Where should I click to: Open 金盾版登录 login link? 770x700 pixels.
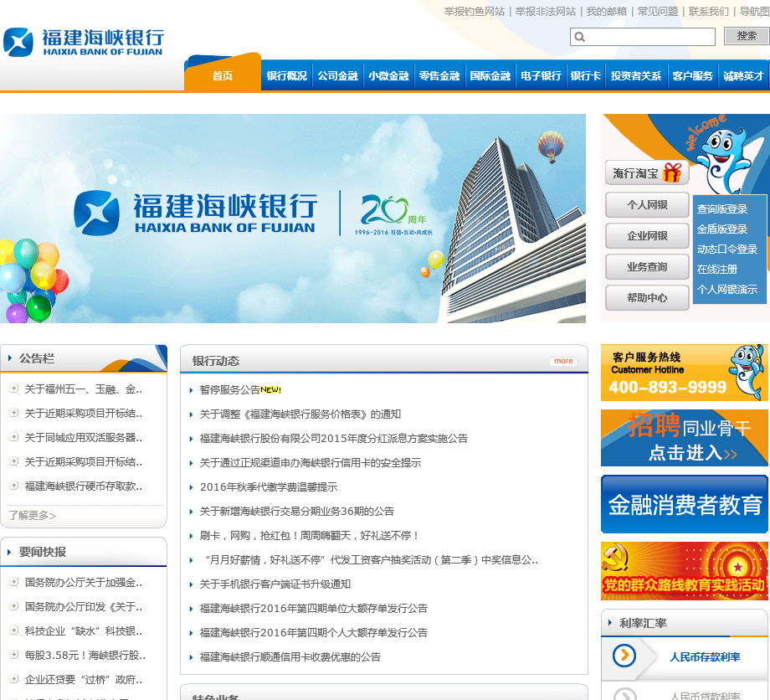coord(721,229)
